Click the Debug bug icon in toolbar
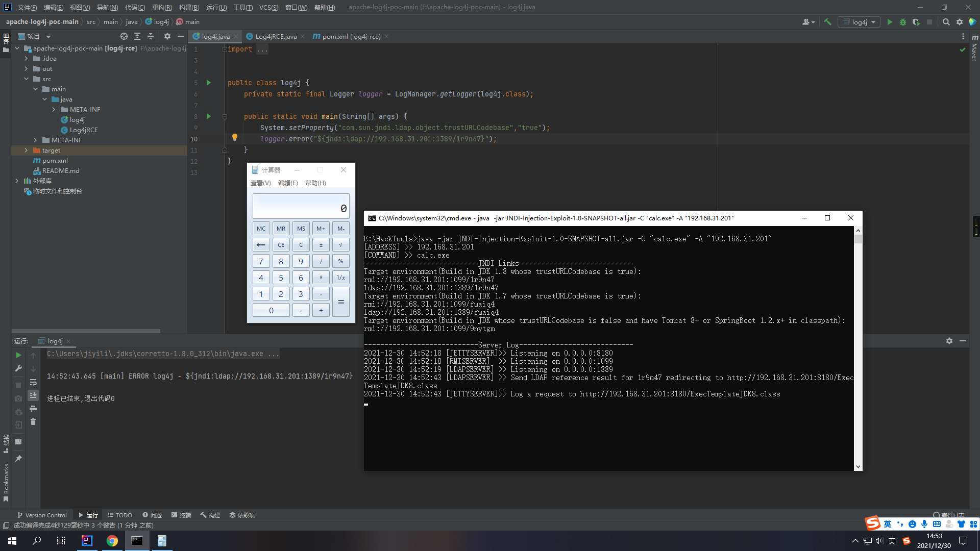 [x=903, y=22]
